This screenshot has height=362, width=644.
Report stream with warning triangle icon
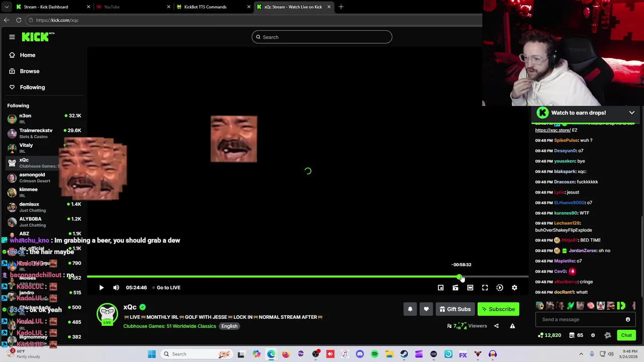point(512,326)
